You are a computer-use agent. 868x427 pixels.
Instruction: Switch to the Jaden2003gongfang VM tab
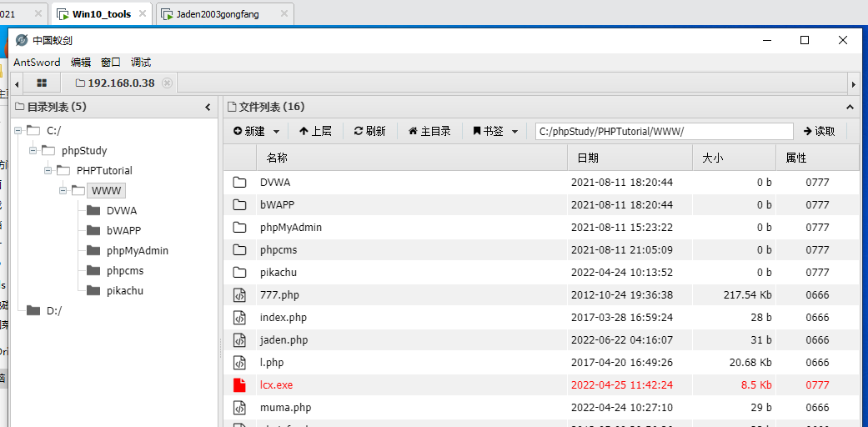pyautogui.click(x=221, y=14)
